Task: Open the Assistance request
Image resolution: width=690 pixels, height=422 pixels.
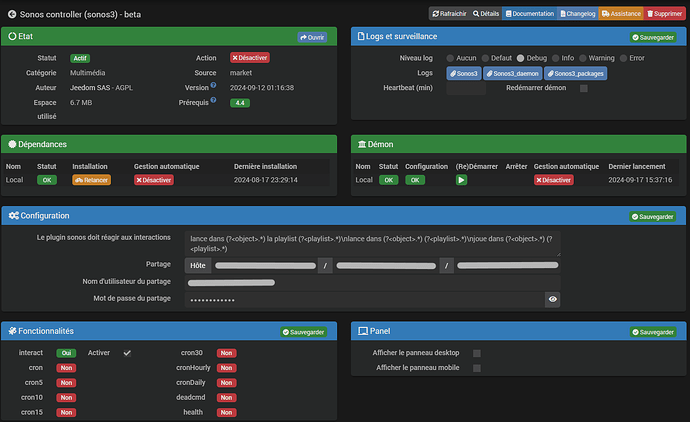Action: (x=621, y=14)
